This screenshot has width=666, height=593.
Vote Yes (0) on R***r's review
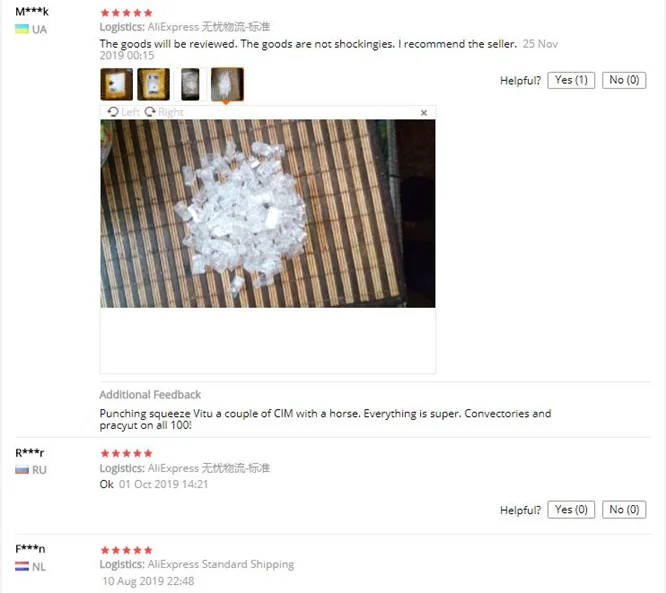[x=571, y=510]
